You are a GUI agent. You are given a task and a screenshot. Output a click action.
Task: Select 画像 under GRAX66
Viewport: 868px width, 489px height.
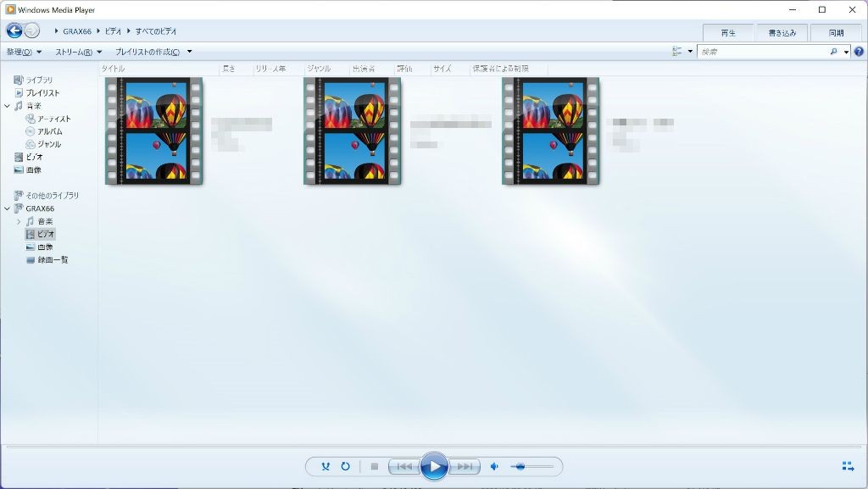point(39,247)
